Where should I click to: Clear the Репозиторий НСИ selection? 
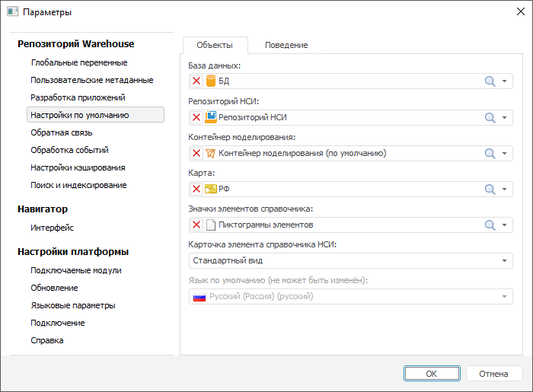click(x=196, y=117)
